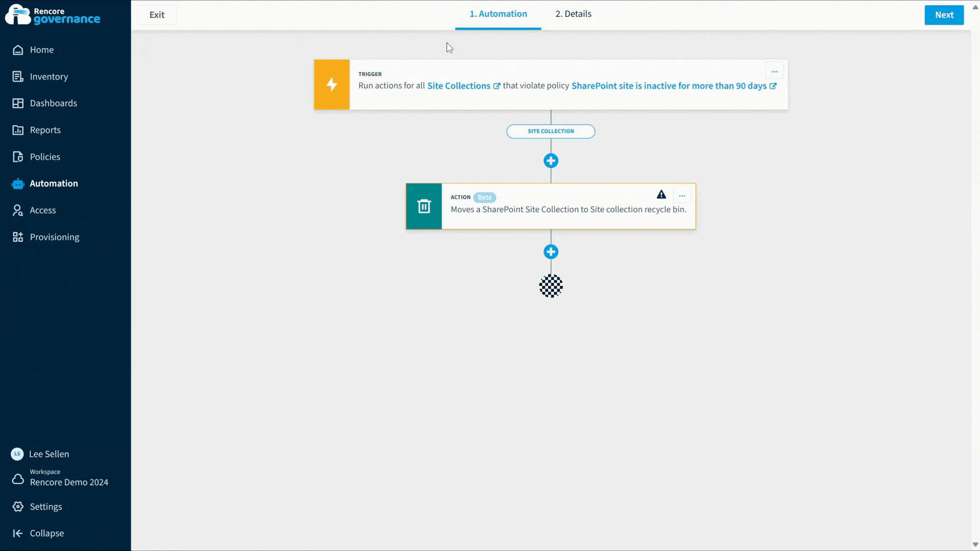Add a step below the delete action
This screenshot has height=551, width=980.
[x=551, y=252]
